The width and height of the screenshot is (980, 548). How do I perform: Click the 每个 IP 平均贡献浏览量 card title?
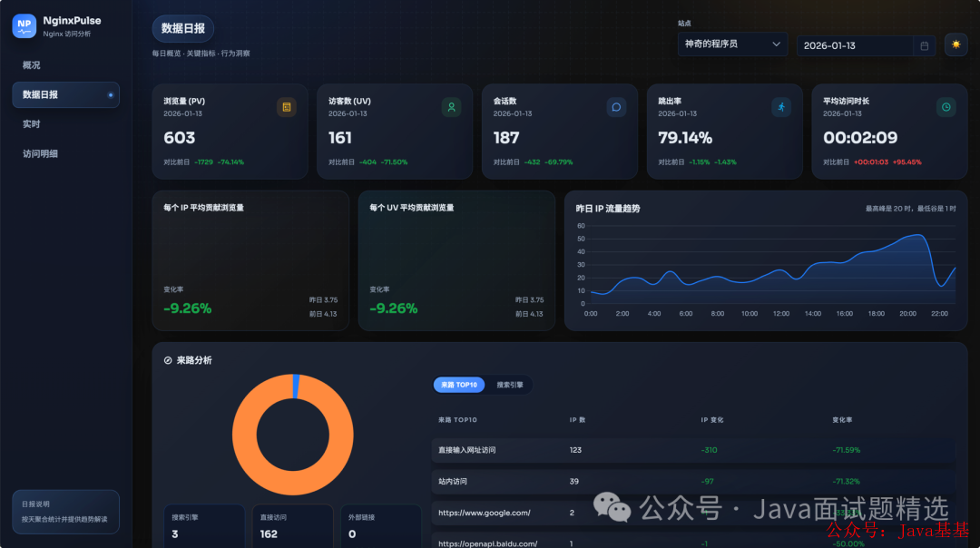[x=204, y=208]
